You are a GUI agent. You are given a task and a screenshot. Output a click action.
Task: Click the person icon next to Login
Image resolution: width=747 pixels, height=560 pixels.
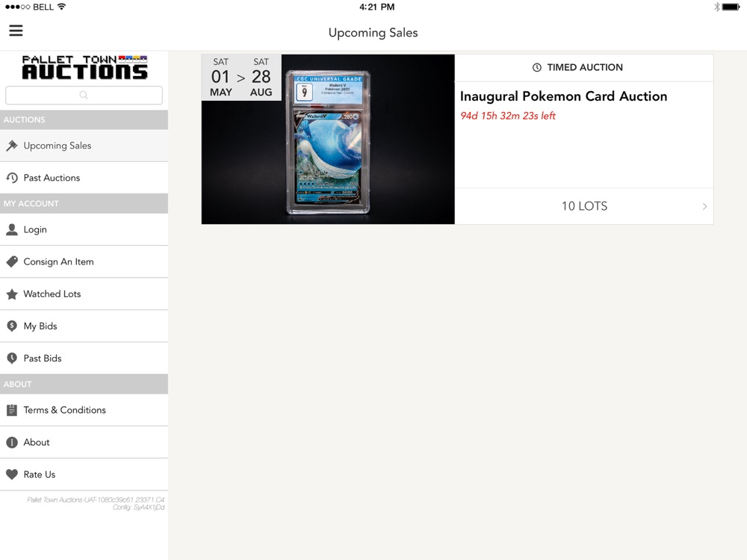[x=12, y=229]
